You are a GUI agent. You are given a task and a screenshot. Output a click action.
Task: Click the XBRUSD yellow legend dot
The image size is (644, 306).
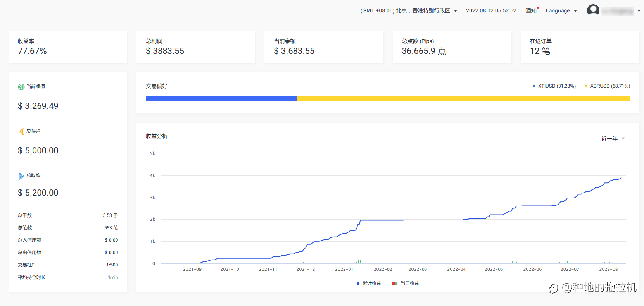[x=586, y=86]
